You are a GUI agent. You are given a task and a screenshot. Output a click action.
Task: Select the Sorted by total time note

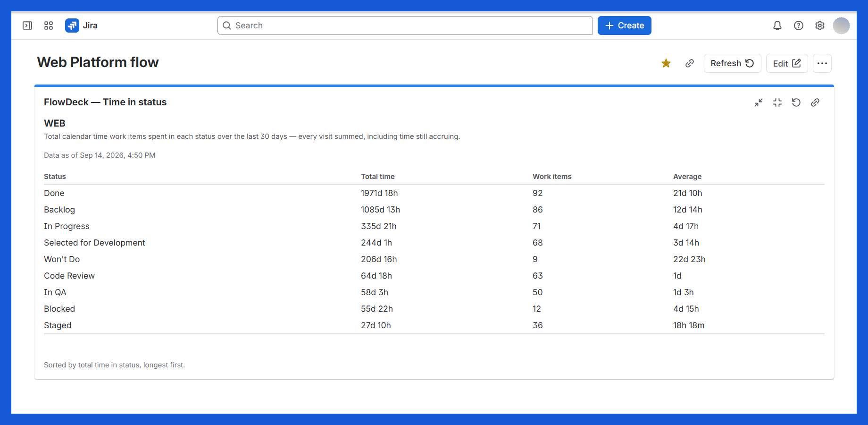pos(114,365)
